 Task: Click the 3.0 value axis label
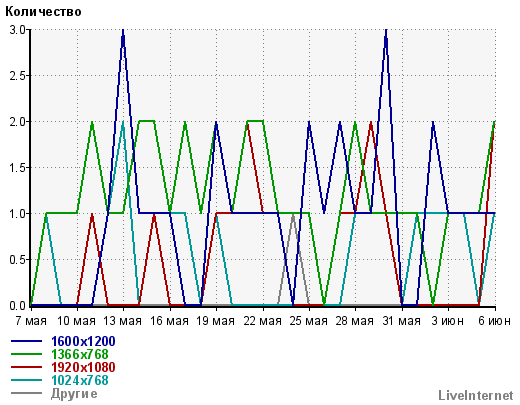click(18, 30)
